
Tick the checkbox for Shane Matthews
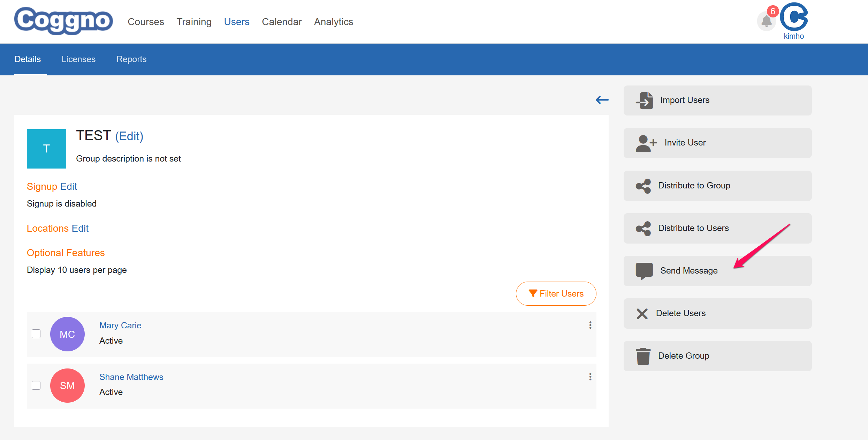point(36,386)
